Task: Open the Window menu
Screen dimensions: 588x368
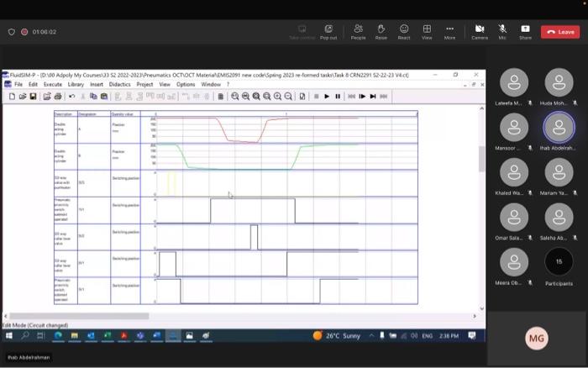Action: pos(211,84)
